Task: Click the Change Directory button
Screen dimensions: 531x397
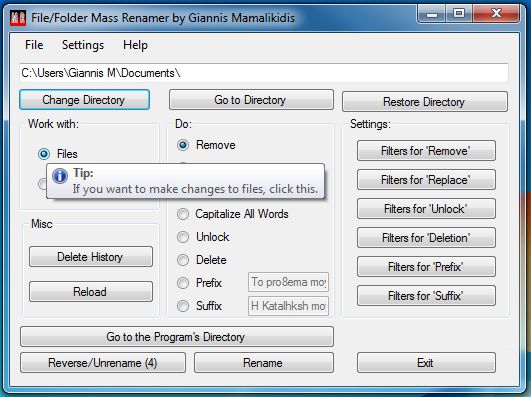Action: pyautogui.click(x=84, y=100)
